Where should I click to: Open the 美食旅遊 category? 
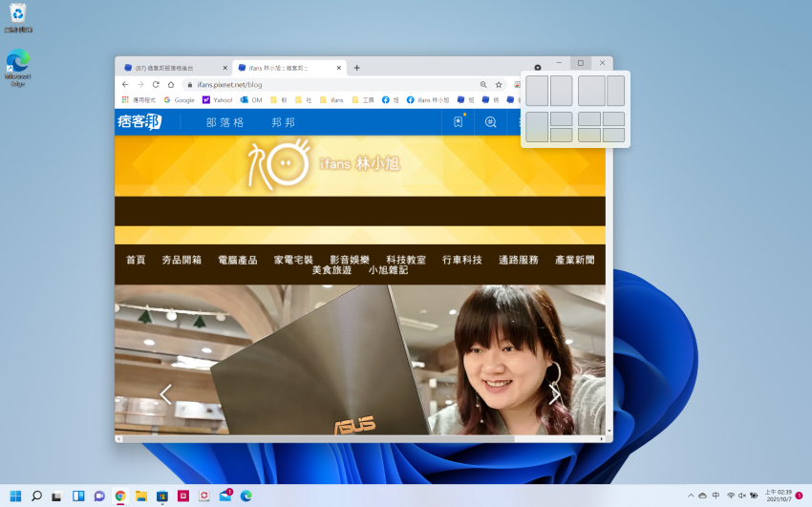(x=331, y=270)
